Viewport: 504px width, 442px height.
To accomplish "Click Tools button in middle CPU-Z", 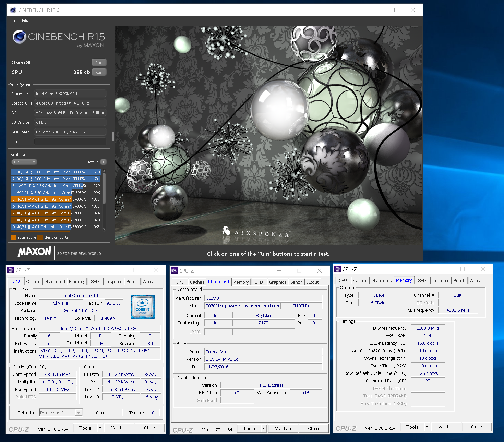I will [249, 429].
